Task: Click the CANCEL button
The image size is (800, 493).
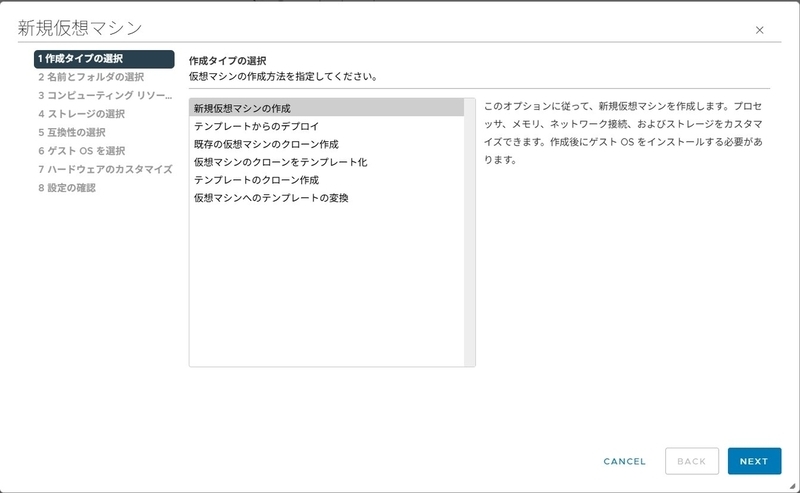Action: tap(624, 461)
